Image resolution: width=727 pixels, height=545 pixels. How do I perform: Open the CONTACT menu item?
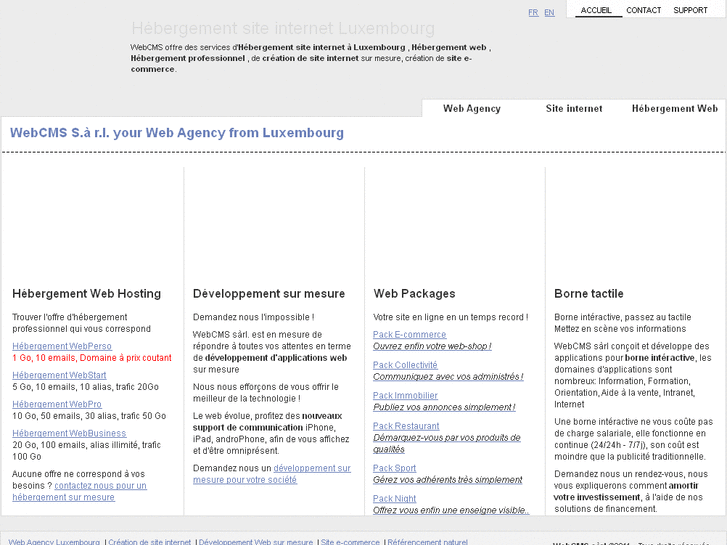point(644,10)
